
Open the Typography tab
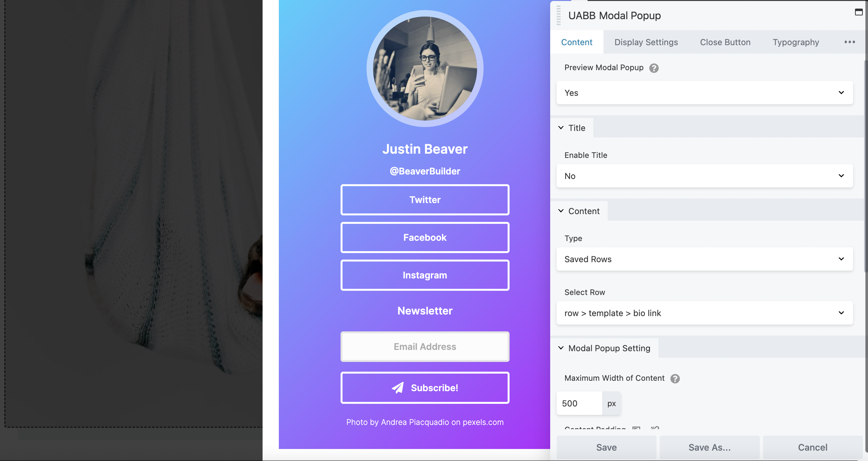pos(796,42)
